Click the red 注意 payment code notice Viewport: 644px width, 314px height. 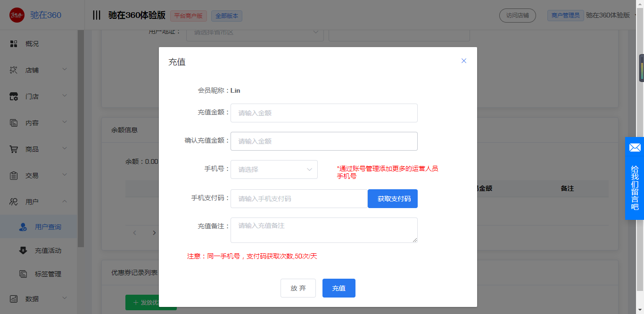coord(252,256)
